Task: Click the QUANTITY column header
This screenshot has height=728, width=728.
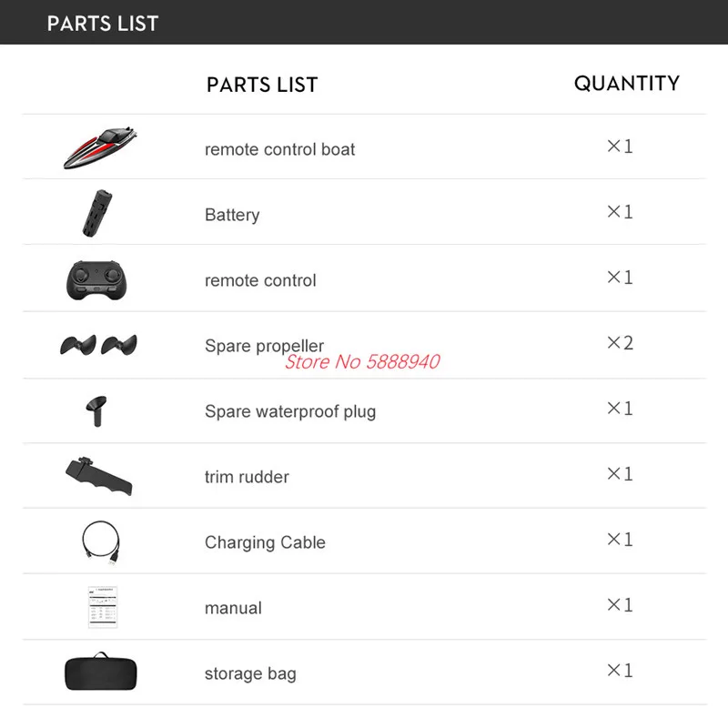Action: coord(627,84)
